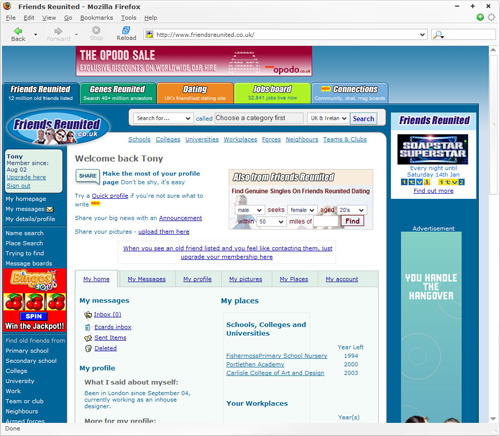Image resolution: width=500 pixels, height=436 pixels.
Task: Click the Back arrow toolbar icon
Action: click(x=18, y=31)
